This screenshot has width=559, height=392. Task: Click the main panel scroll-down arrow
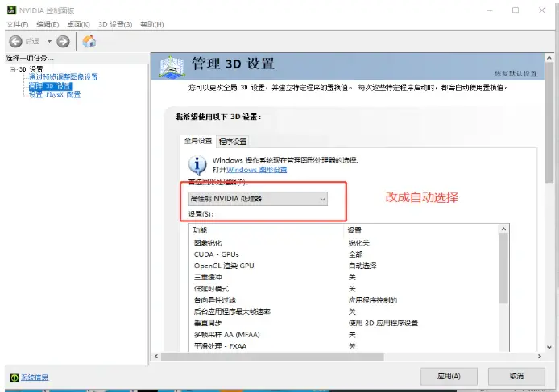click(x=549, y=347)
